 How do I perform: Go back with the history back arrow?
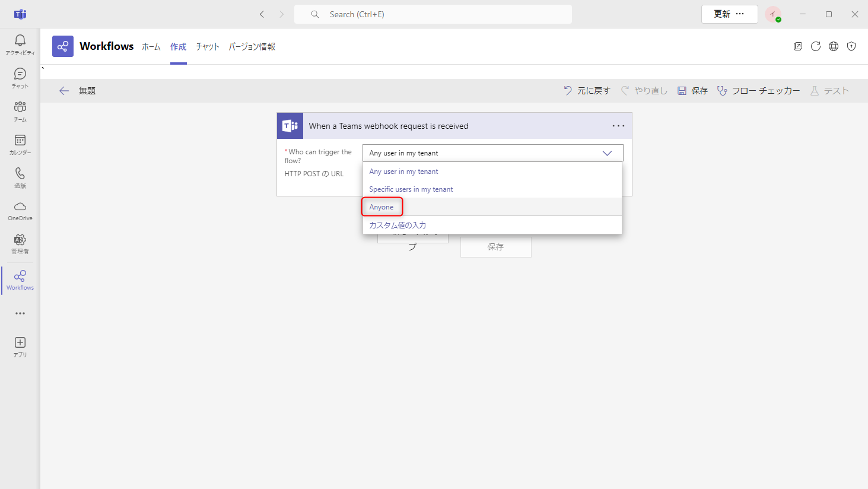coord(262,14)
